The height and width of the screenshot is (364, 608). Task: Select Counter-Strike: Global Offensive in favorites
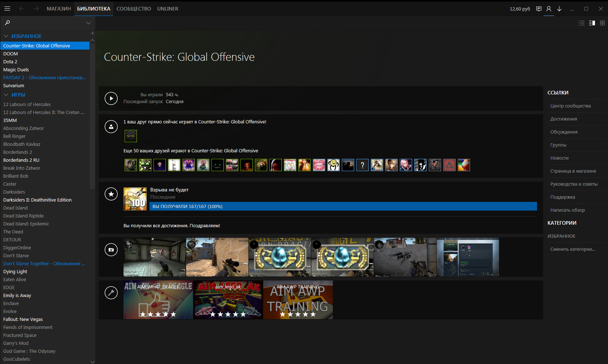(x=45, y=46)
